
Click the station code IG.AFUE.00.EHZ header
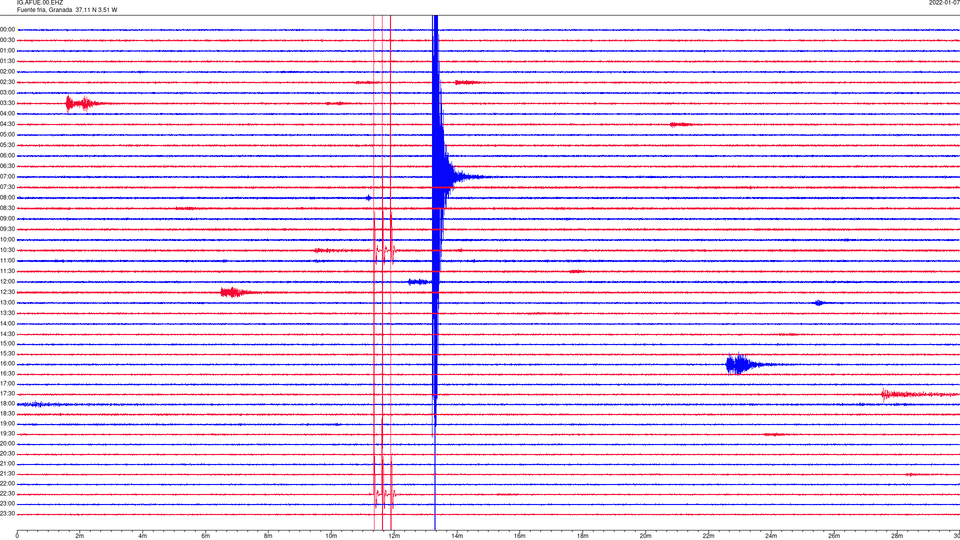(40, 3)
